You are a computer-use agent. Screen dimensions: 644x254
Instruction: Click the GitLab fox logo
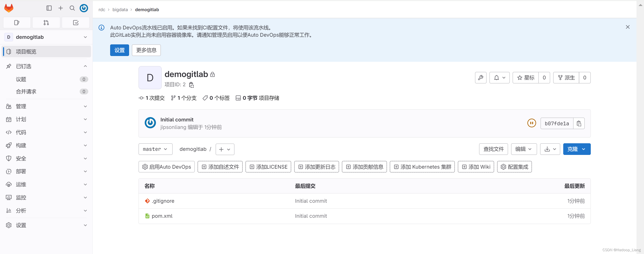coord(9,8)
